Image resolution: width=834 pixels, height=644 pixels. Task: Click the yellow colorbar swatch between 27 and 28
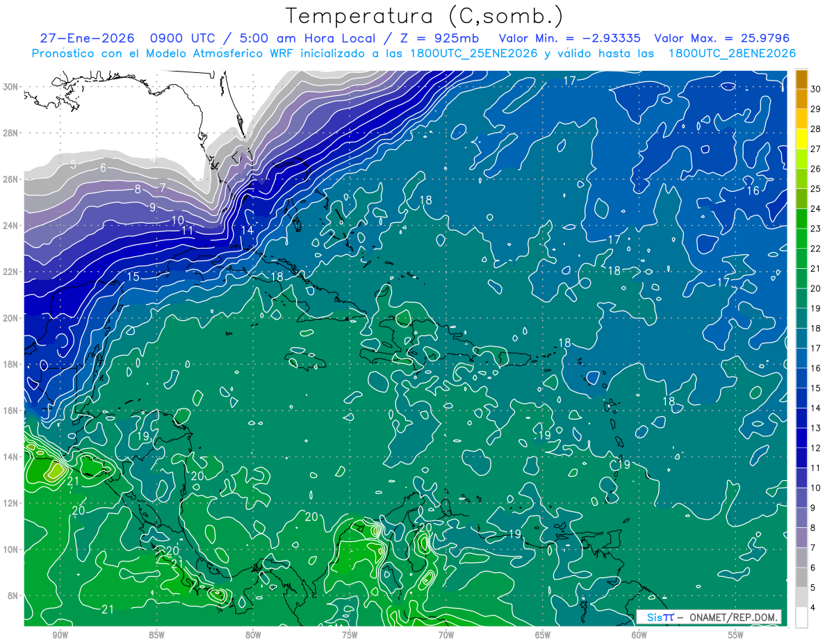(x=801, y=139)
